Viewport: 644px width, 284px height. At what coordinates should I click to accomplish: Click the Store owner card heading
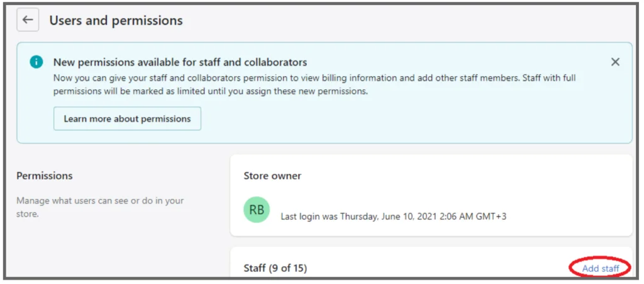[272, 176]
